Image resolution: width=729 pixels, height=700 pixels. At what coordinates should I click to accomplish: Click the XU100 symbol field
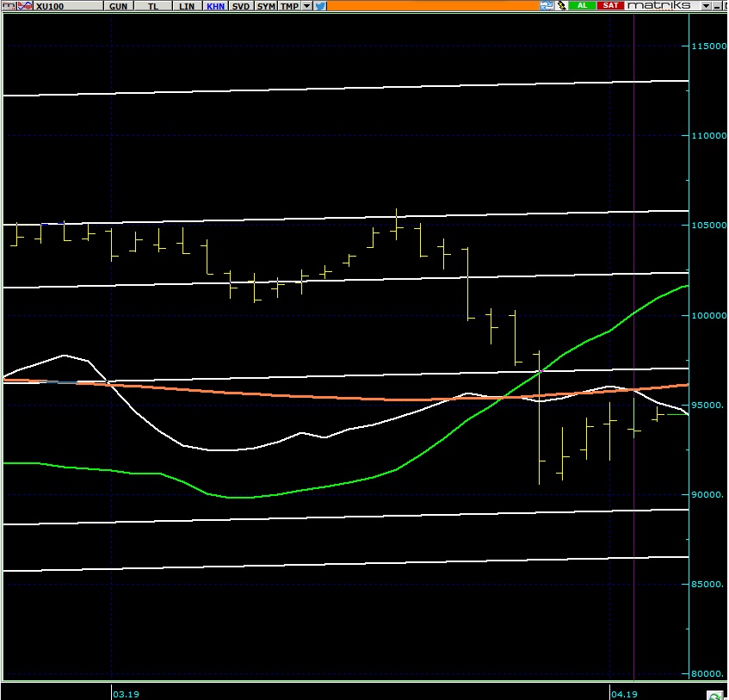(x=68, y=6)
